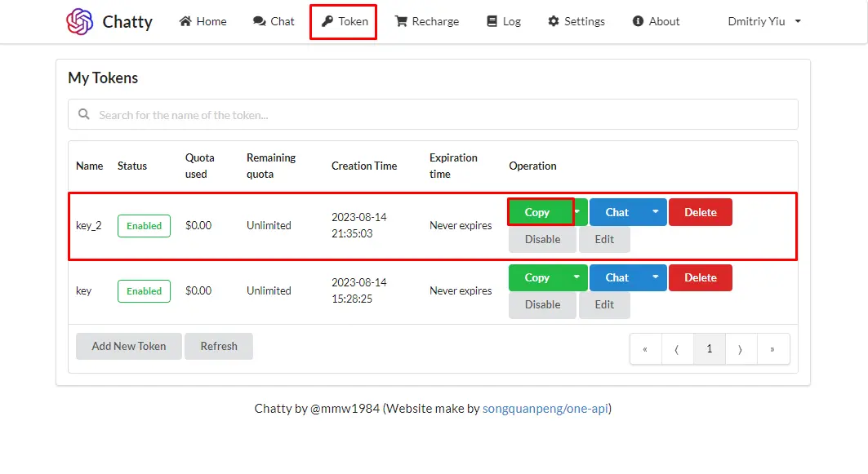Click Enabled badge of 15:28:25 token
The image size is (868, 474).
point(144,291)
